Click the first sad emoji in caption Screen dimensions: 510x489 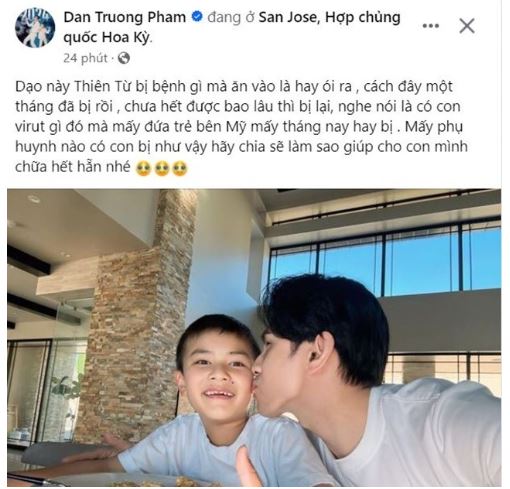click(x=144, y=169)
